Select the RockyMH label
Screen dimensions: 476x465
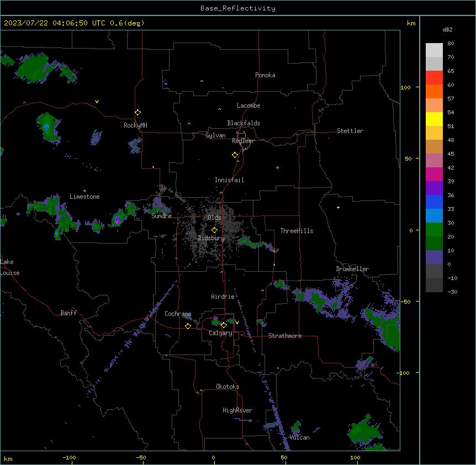click(135, 125)
